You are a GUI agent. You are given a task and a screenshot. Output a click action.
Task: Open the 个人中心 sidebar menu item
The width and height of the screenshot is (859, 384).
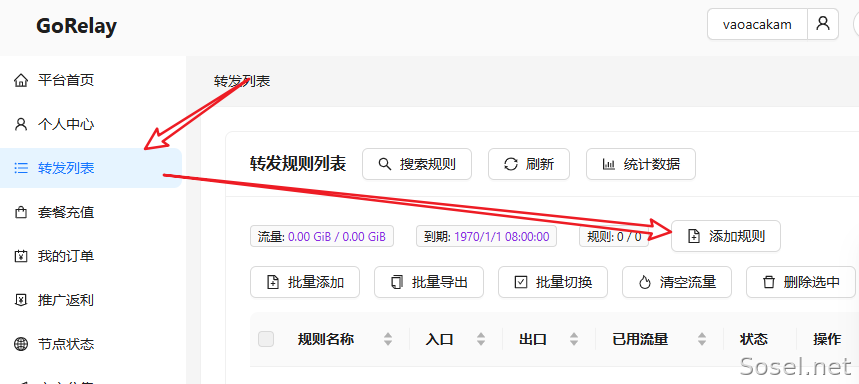pos(91,124)
